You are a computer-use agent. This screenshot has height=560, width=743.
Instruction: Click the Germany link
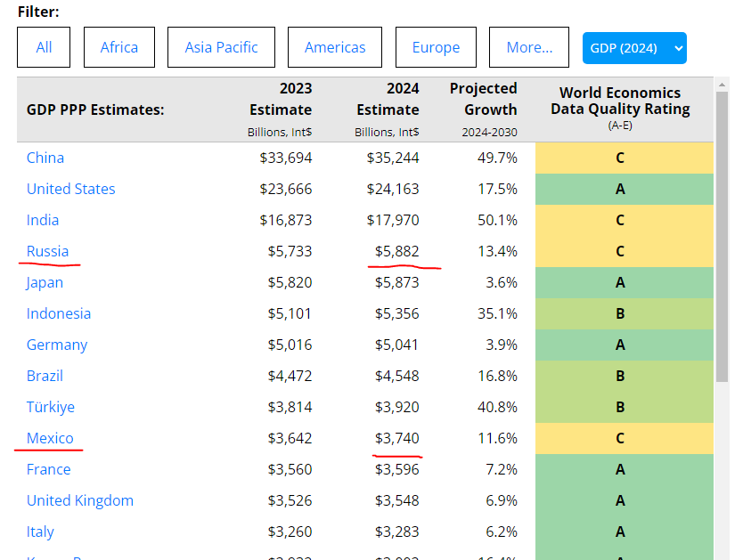pos(57,345)
